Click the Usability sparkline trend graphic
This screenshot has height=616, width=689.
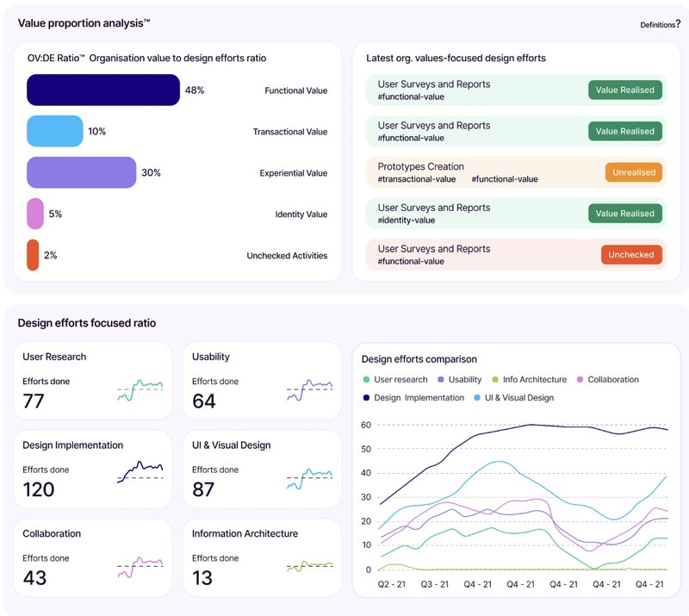tap(310, 389)
